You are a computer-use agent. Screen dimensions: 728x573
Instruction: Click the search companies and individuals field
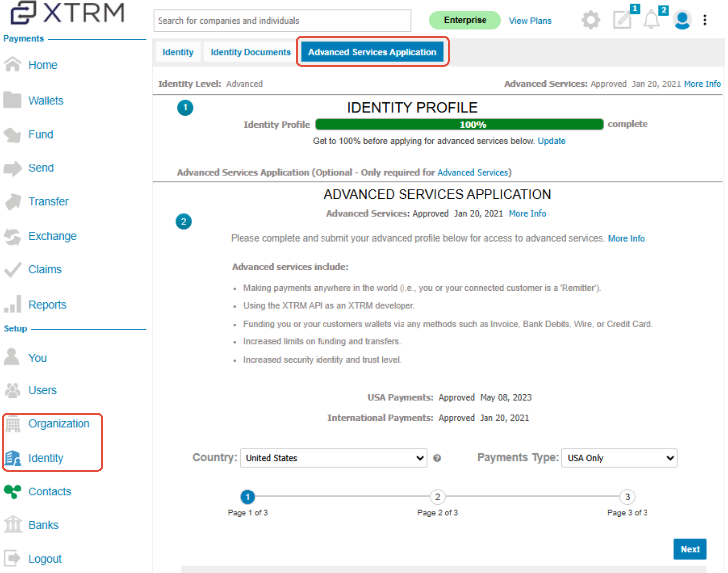tap(282, 21)
